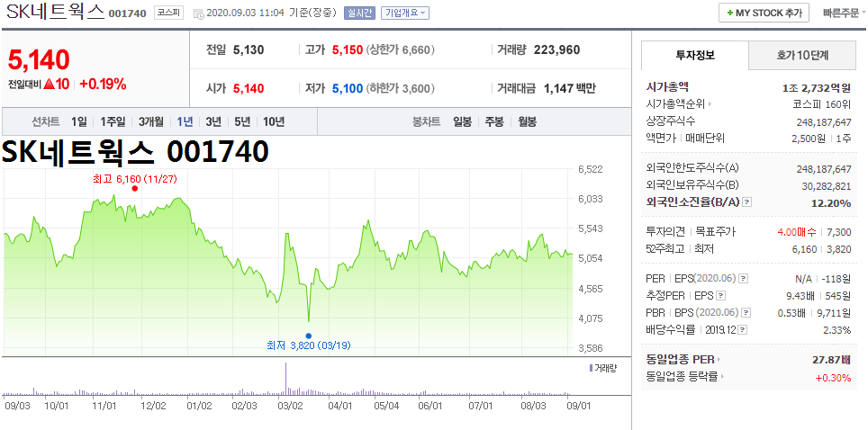Show the 월봉 candlestick chart
The height and width of the screenshot is (430, 868).
pyautogui.click(x=527, y=121)
